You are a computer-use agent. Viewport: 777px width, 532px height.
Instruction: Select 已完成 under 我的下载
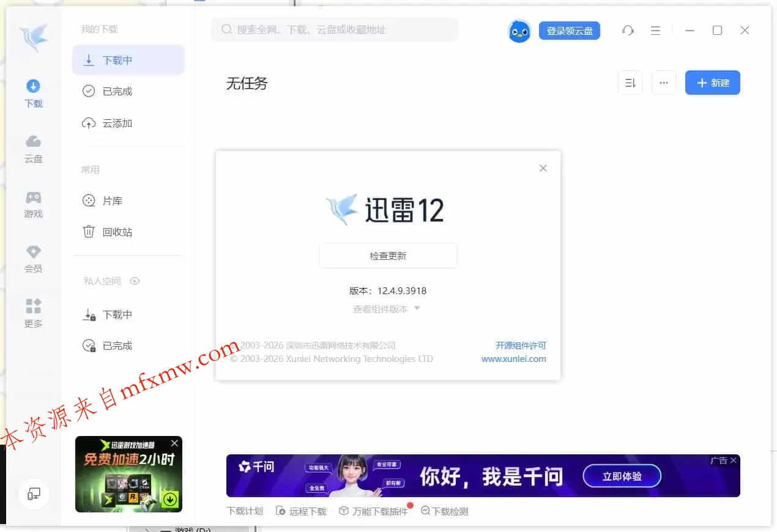128,91
